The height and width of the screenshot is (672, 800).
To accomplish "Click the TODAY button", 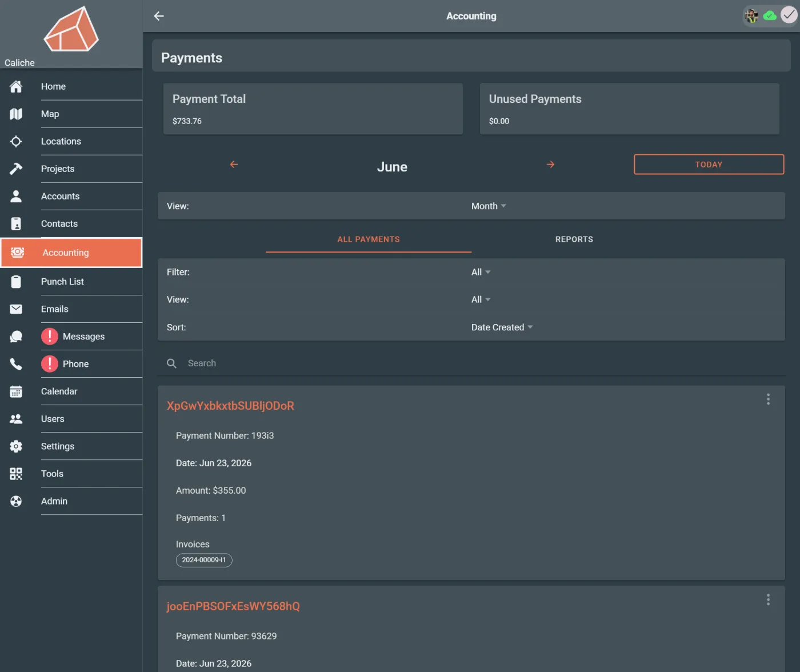I will 709,165.
